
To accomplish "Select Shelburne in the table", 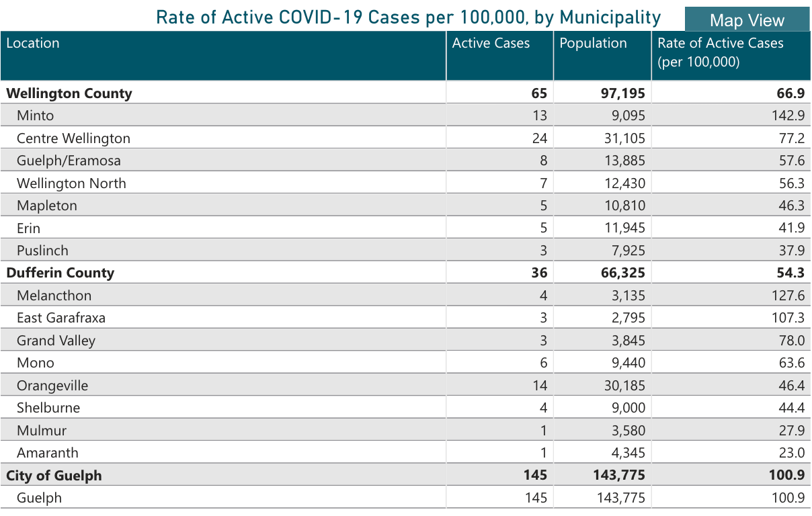I will [48, 408].
